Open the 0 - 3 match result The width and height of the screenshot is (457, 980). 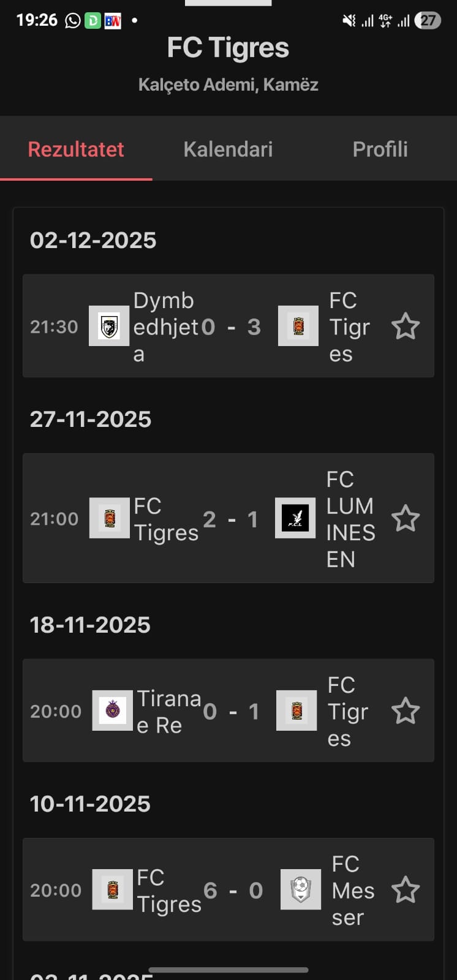coord(231,327)
